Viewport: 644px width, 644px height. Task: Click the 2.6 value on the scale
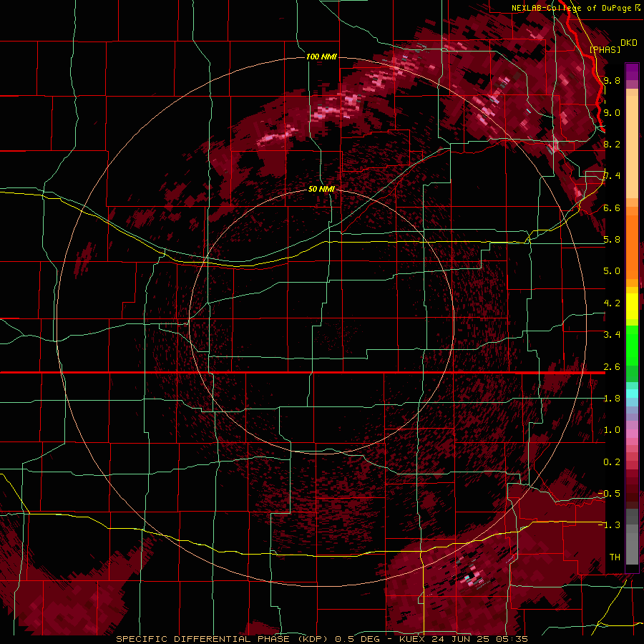[612, 367]
